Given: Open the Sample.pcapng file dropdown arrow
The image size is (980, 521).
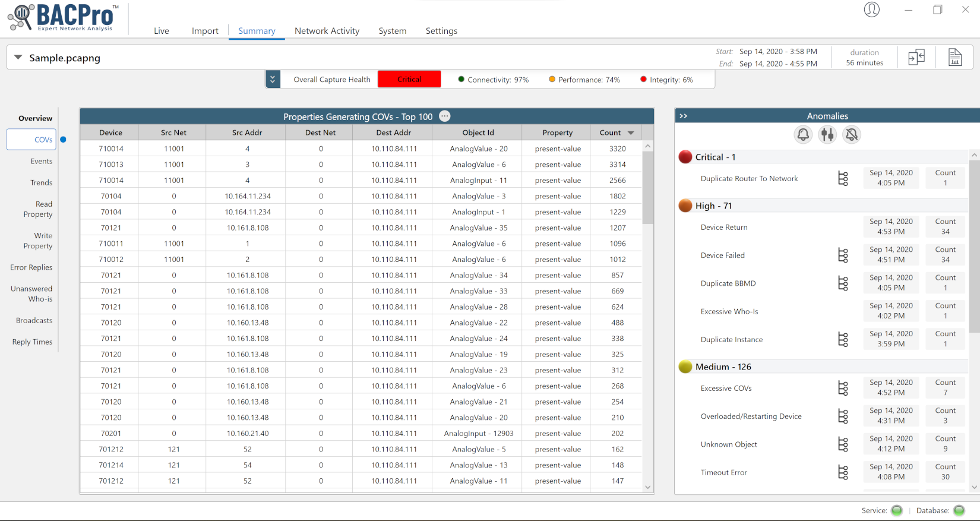Looking at the screenshot, I should [x=18, y=58].
